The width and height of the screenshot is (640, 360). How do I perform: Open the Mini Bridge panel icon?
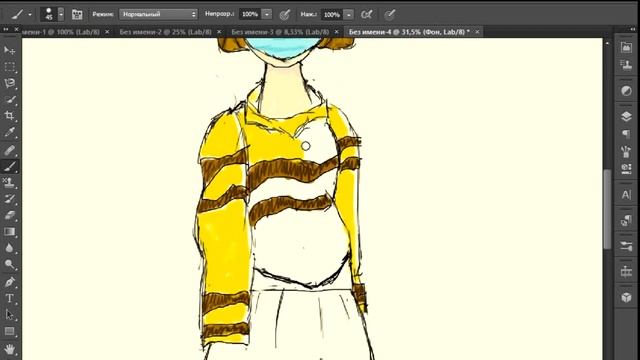(626, 47)
